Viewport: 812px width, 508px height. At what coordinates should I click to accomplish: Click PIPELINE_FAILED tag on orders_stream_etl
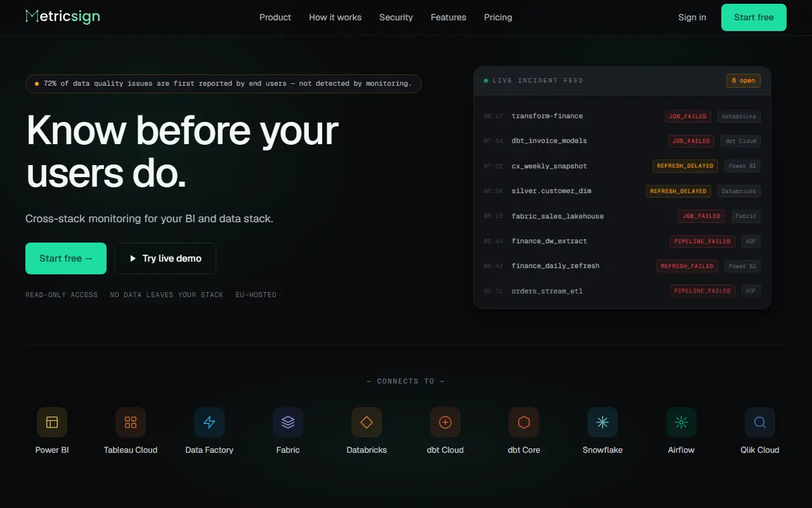[702, 291]
